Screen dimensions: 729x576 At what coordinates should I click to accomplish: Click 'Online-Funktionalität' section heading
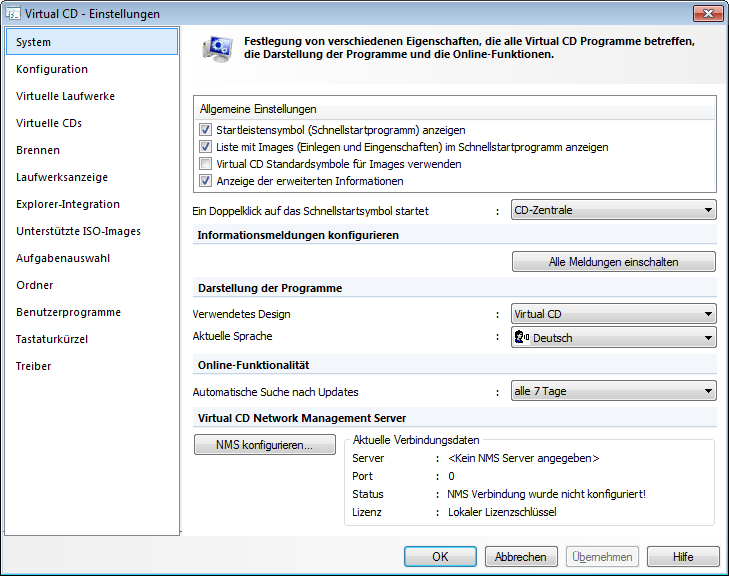(x=253, y=365)
